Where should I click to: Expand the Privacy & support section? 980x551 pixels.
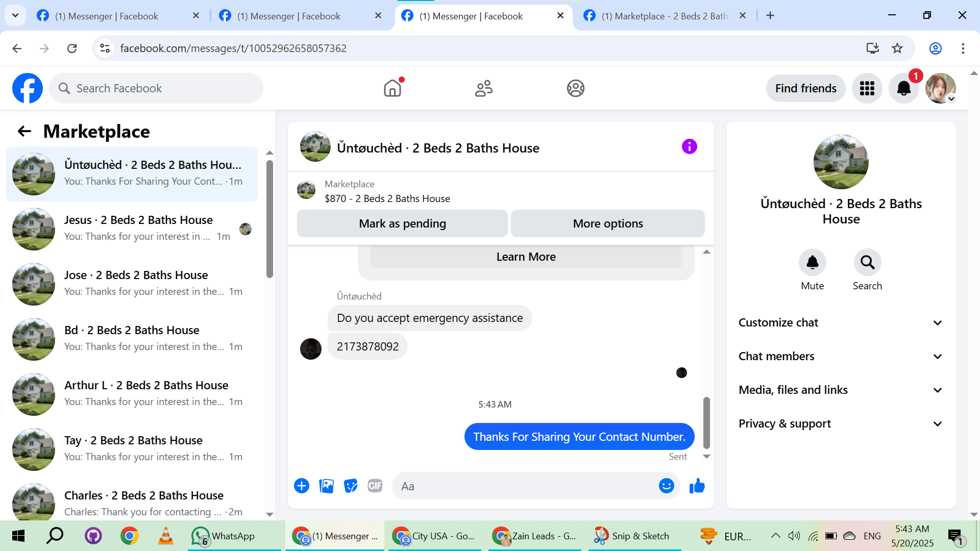[841, 423]
